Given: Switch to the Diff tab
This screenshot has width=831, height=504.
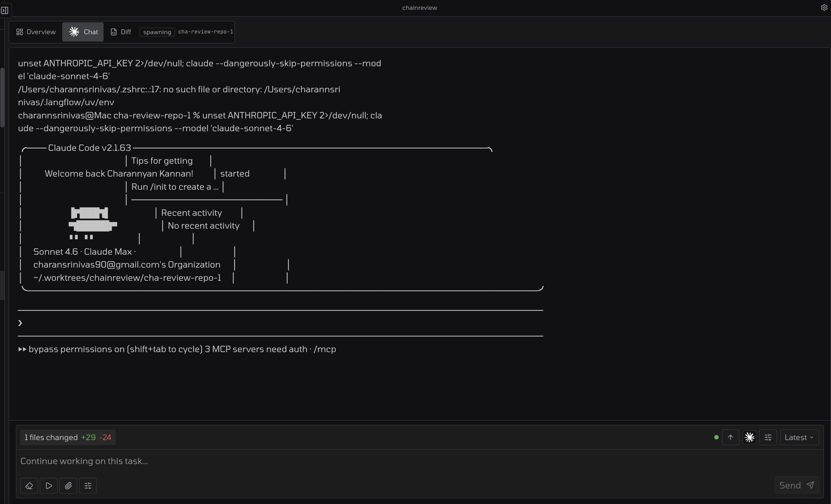Looking at the screenshot, I should click(x=121, y=32).
